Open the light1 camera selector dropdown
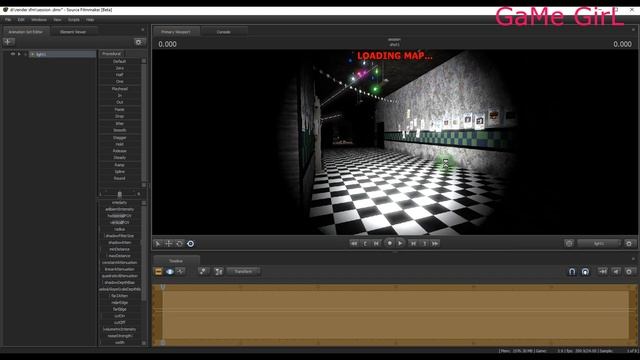Screen dimensions: 640x360 [x=599, y=244]
